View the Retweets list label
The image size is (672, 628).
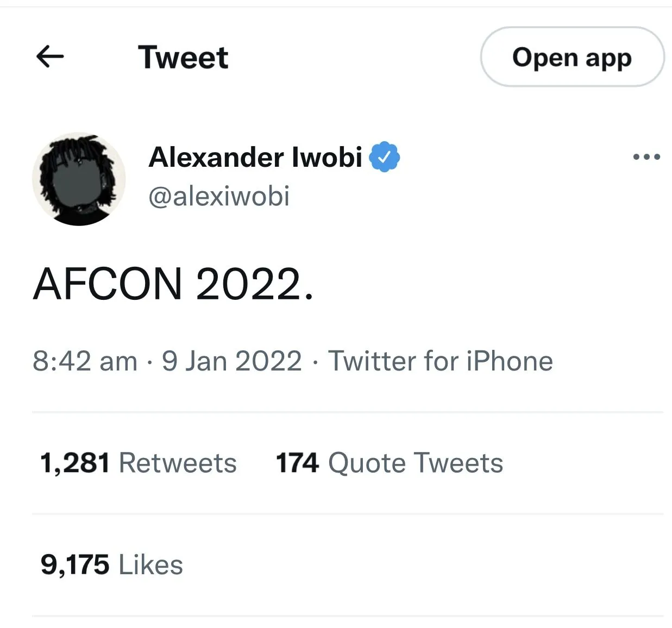click(x=178, y=463)
